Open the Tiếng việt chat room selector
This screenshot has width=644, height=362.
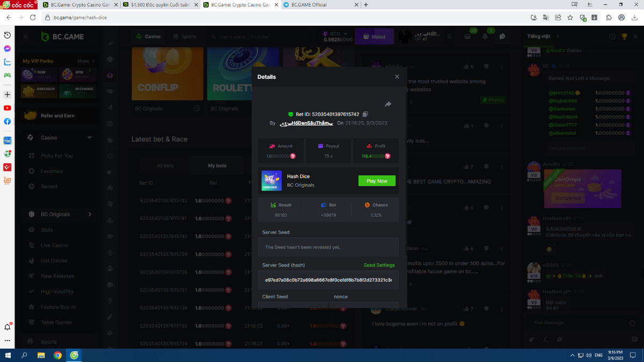pyautogui.click(x=543, y=36)
